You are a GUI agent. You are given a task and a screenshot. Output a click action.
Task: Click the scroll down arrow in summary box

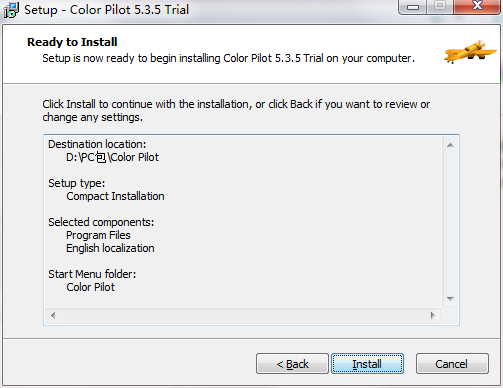pos(450,299)
